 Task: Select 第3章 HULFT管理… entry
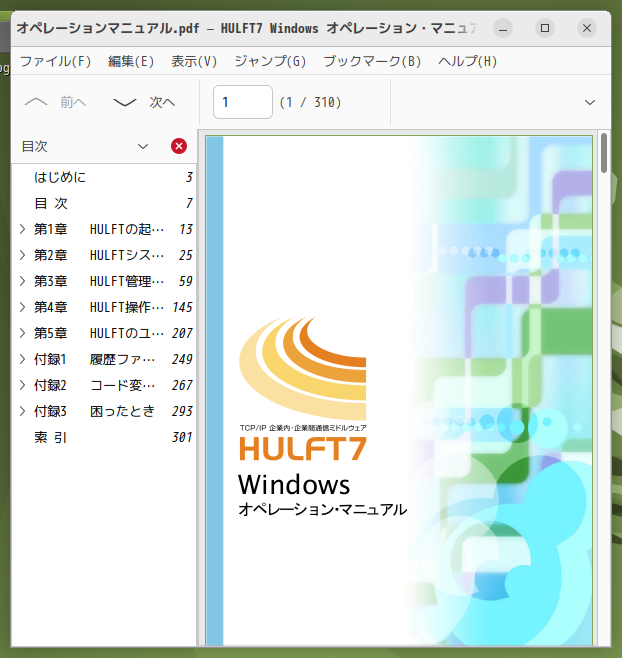[x=104, y=281]
